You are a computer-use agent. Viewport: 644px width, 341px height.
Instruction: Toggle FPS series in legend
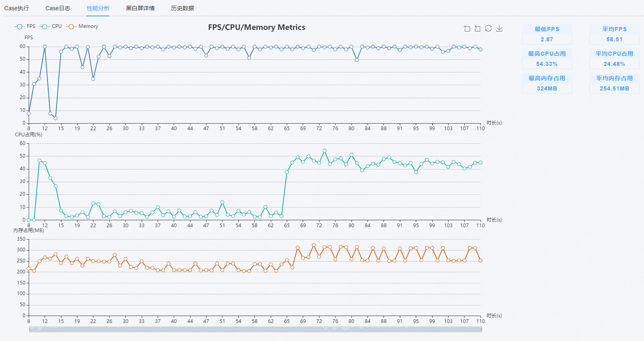point(25,26)
